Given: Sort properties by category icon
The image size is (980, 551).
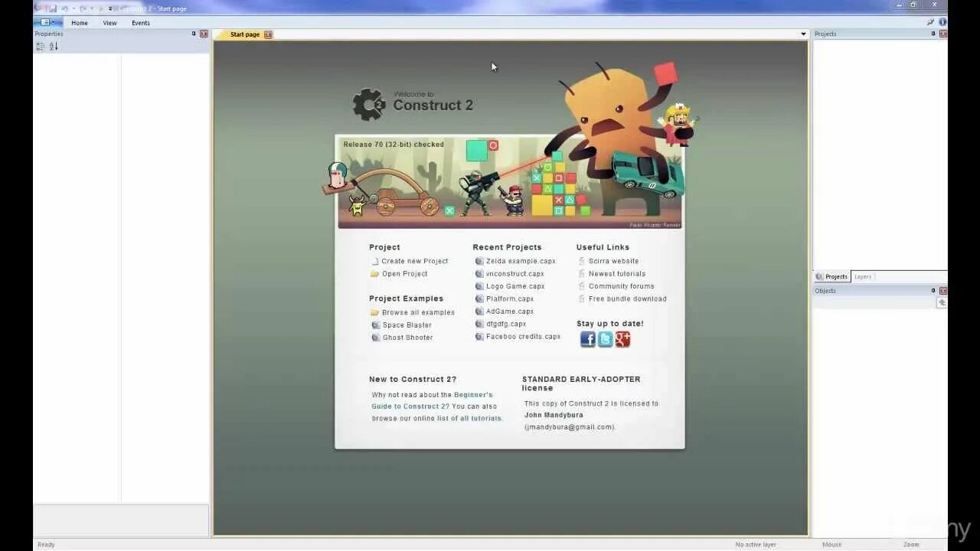Looking at the screenshot, I should tap(41, 47).
